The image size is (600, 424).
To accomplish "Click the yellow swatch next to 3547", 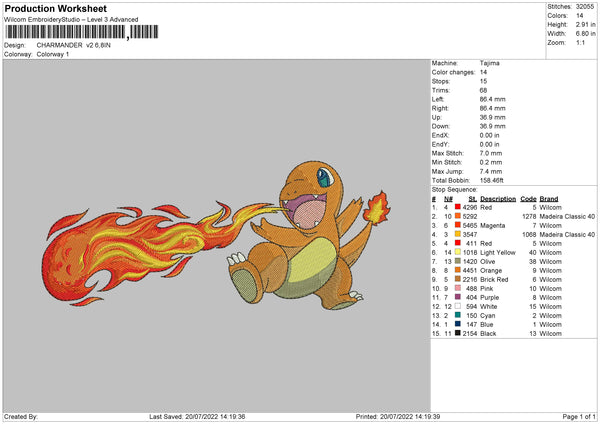I will point(458,234).
